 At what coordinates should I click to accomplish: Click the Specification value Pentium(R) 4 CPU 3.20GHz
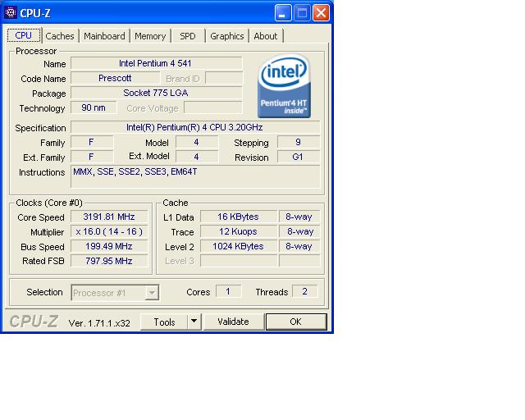(x=195, y=127)
